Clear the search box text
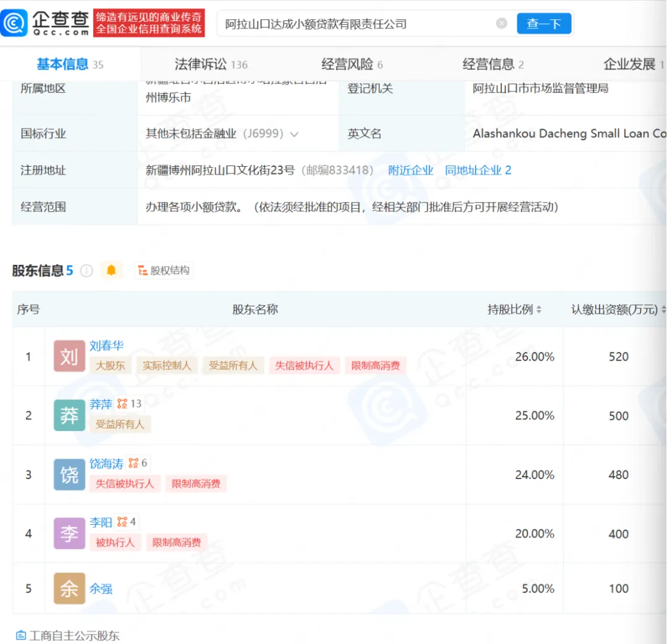 click(501, 23)
